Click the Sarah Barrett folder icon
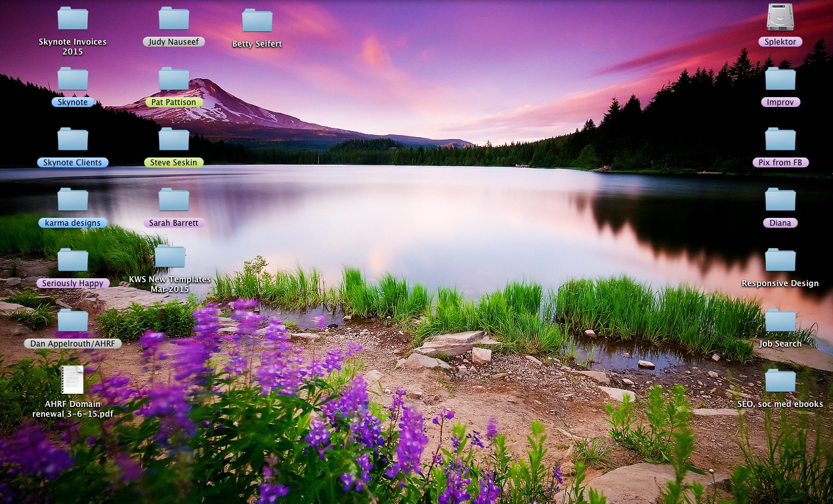 tap(173, 200)
